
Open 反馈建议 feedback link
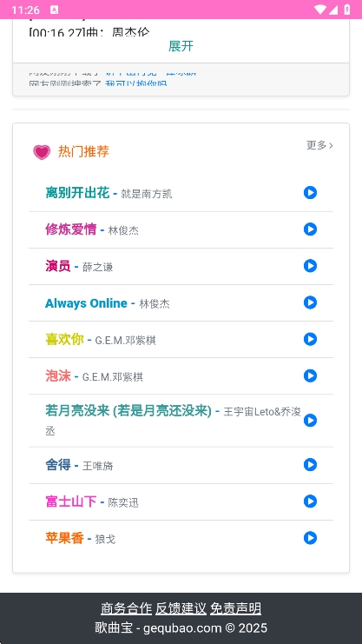point(181,608)
